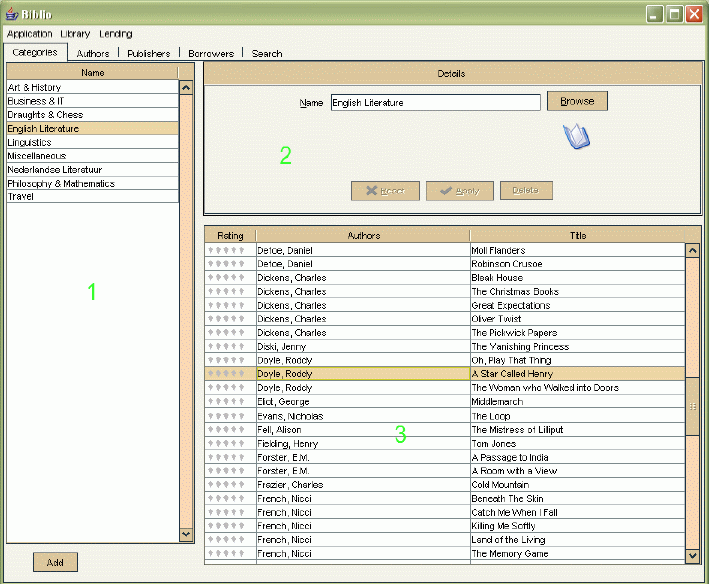Sort books by Rating column header
The width and height of the screenshot is (710, 584).
tap(230, 235)
